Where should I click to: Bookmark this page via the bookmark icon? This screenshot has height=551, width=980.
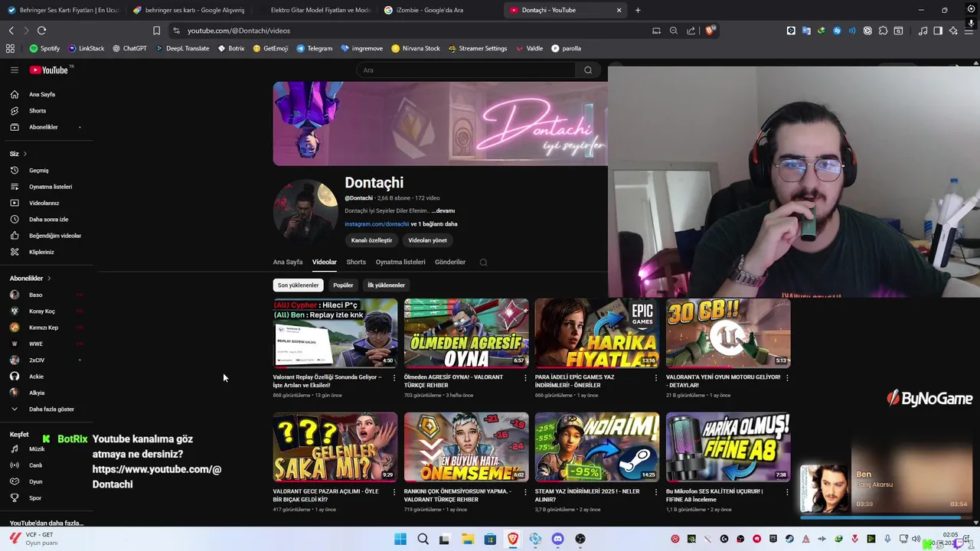pyautogui.click(x=156, y=31)
